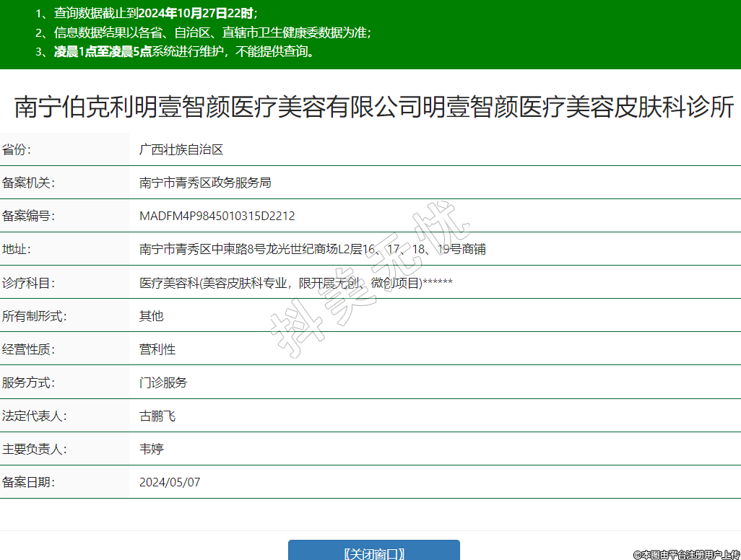Select the 备案机关 field label

pyautogui.click(x=28, y=183)
